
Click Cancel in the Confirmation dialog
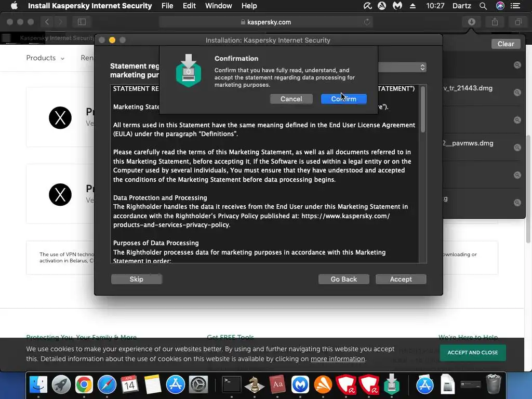point(291,99)
